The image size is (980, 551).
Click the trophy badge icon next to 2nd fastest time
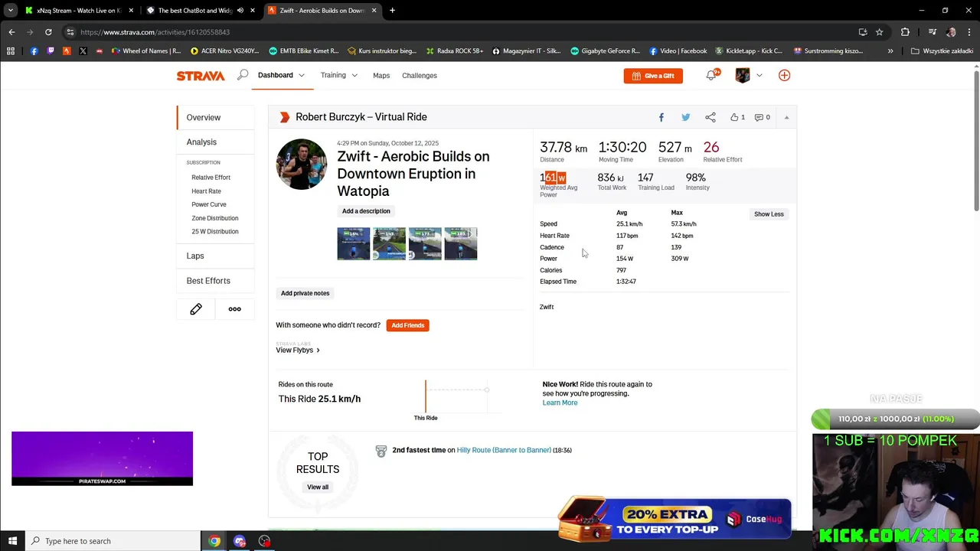point(381,452)
